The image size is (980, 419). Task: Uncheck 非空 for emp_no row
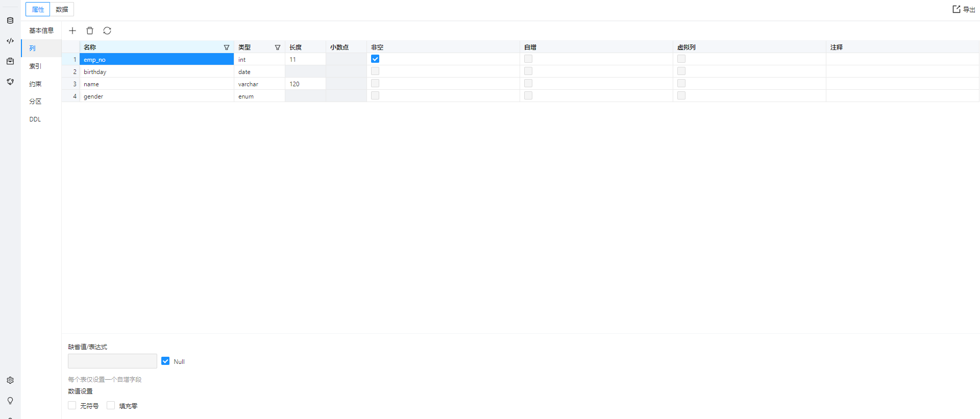point(375,59)
